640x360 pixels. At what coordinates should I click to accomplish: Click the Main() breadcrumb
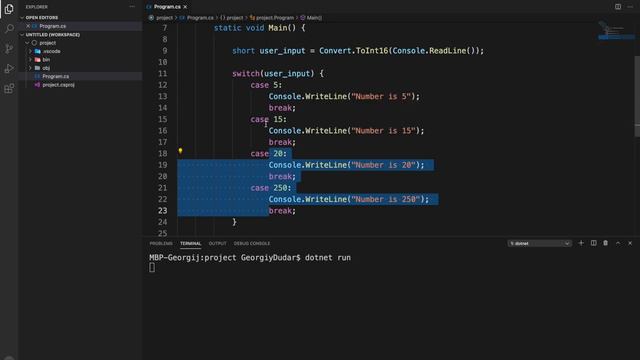tap(311, 18)
